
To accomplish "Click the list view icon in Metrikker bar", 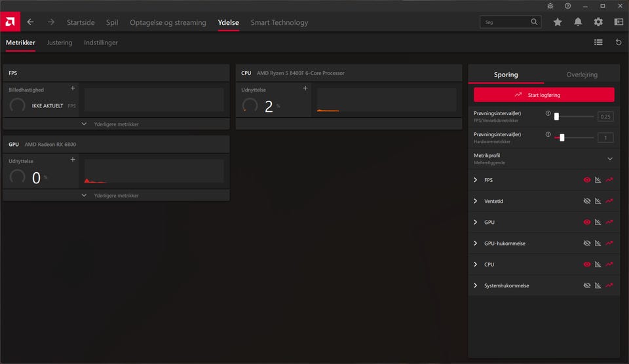I will click(x=598, y=43).
